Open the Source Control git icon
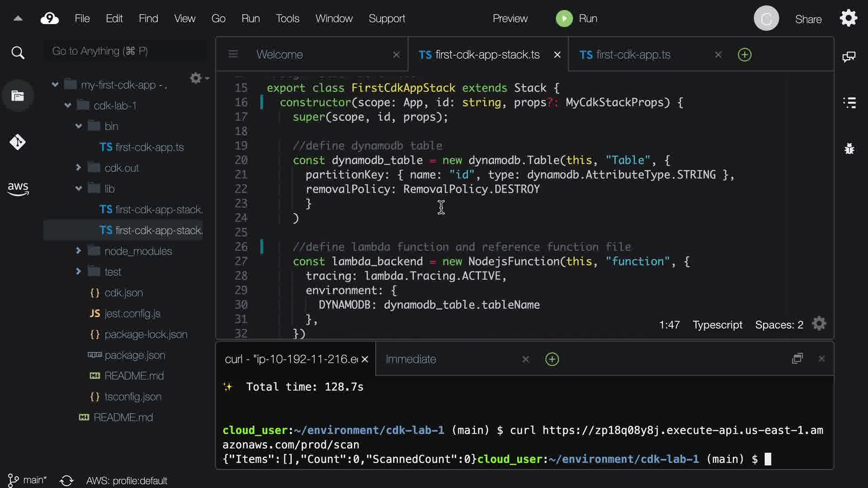868x488 pixels. 18,142
